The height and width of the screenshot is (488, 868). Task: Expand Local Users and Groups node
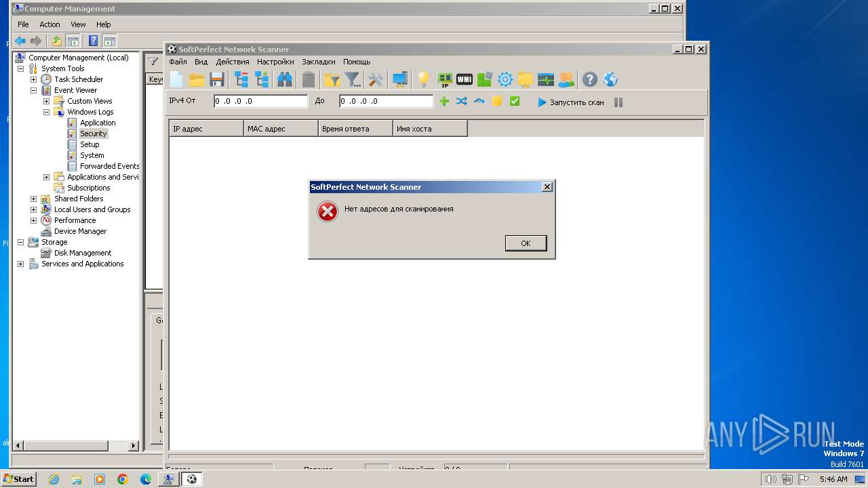tap(33, 209)
